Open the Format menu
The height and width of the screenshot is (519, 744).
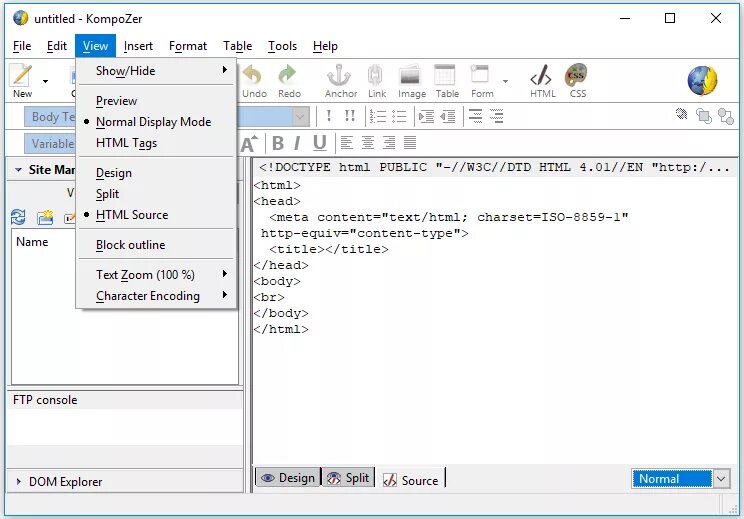click(188, 46)
